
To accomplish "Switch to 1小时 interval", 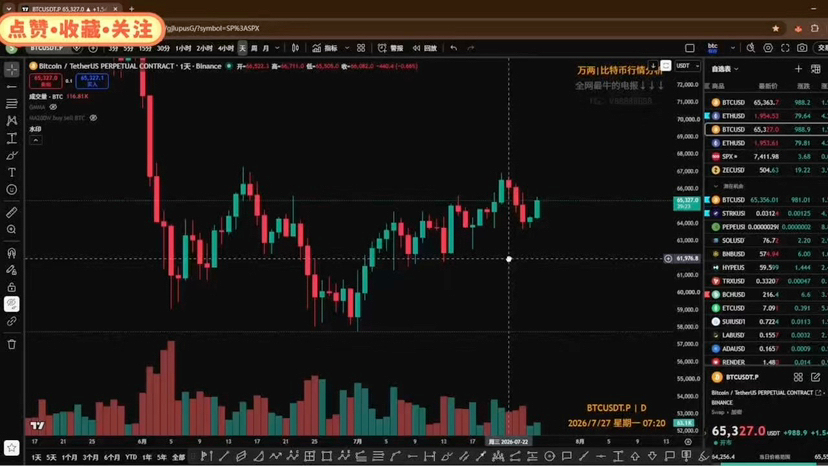I will point(183,48).
